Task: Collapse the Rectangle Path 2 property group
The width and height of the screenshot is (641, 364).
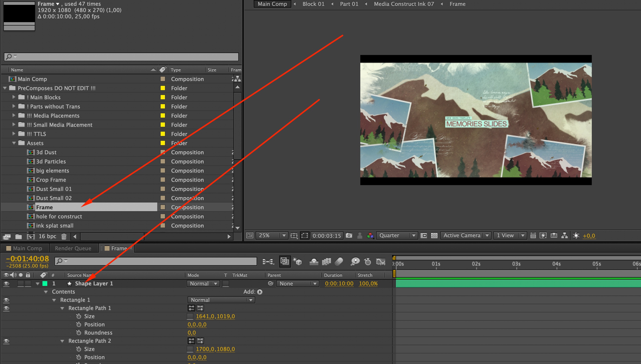Action: (62, 341)
